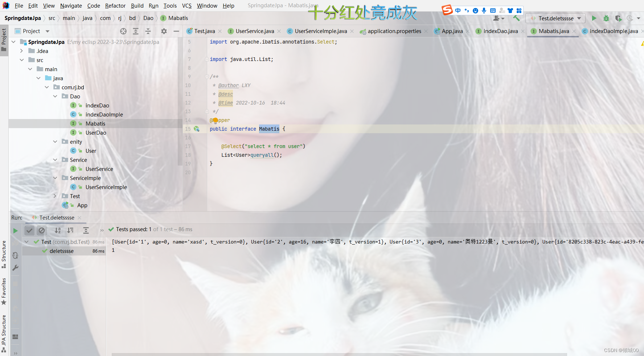The image size is (644, 356).
Task: Open the Structure side tool tab
Action: click(4, 254)
